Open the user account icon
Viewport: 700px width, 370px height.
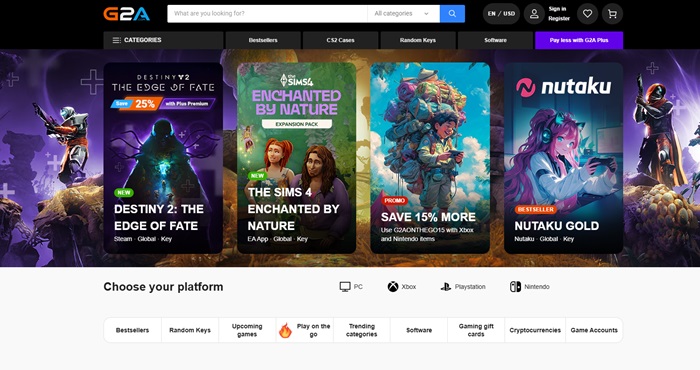point(534,14)
